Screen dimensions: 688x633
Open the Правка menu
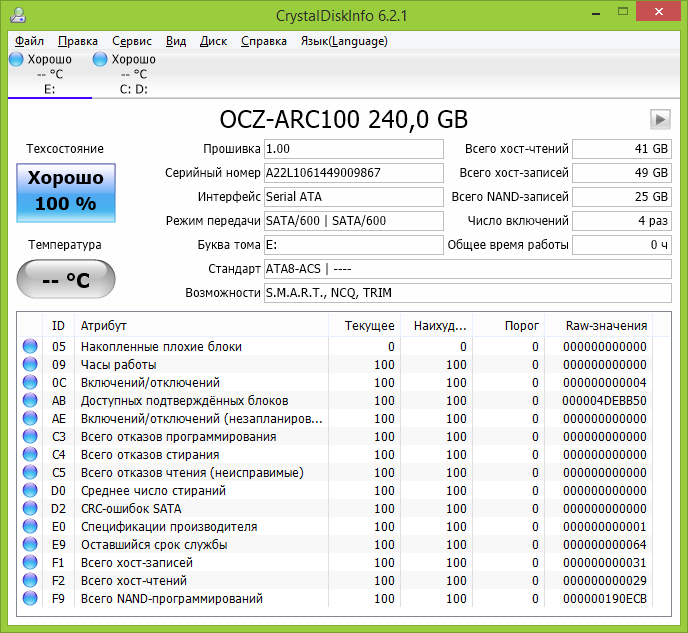78,41
